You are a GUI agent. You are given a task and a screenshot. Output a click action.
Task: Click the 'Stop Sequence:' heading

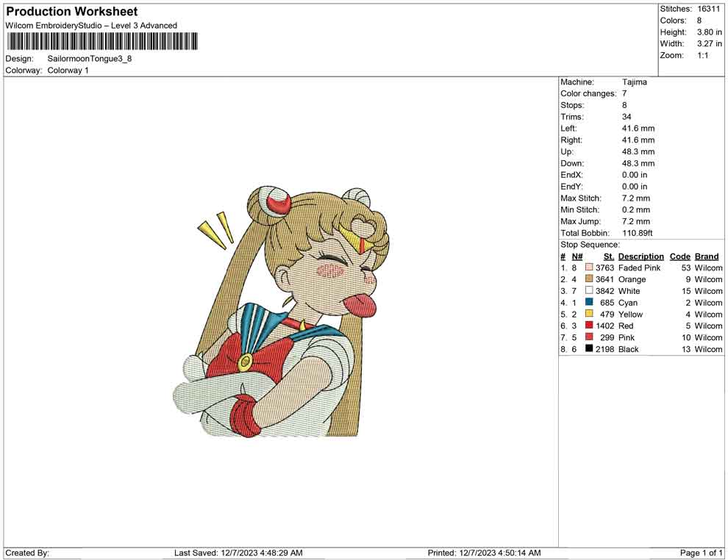590,245
